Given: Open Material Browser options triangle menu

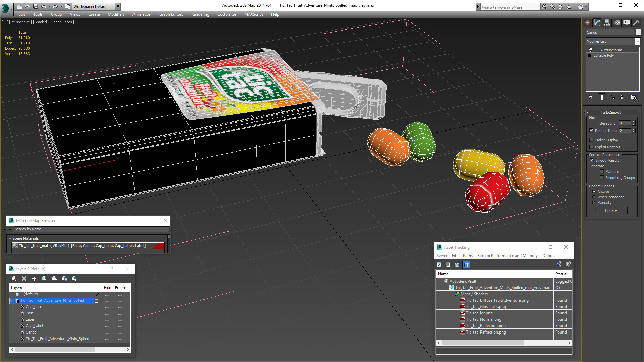Looking at the screenshot, I should (10, 229).
